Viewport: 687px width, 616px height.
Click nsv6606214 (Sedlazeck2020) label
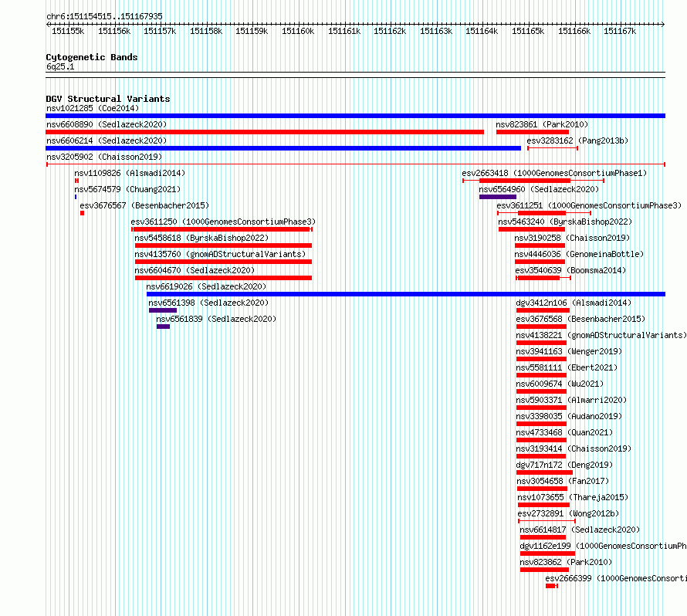(107, 140)
